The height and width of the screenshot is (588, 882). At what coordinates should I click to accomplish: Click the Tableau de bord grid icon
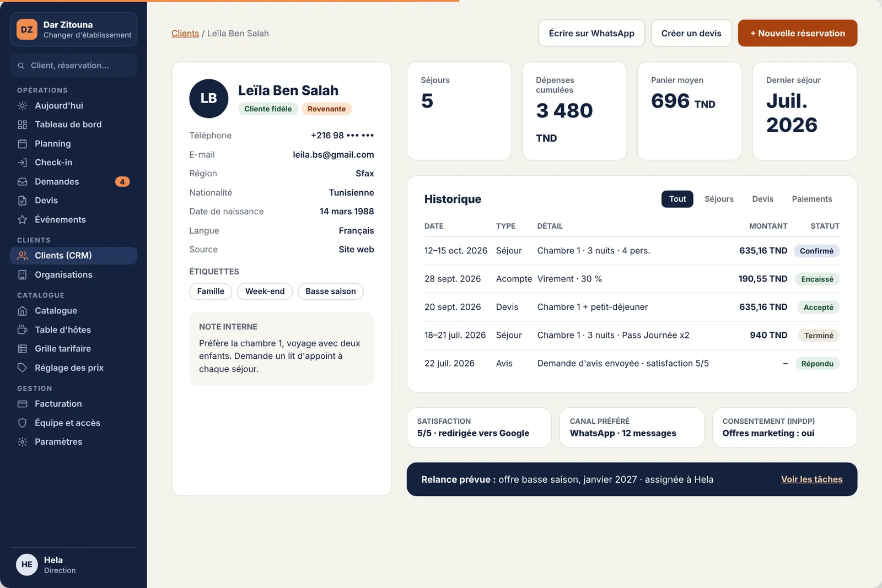[x=22, y=125]
